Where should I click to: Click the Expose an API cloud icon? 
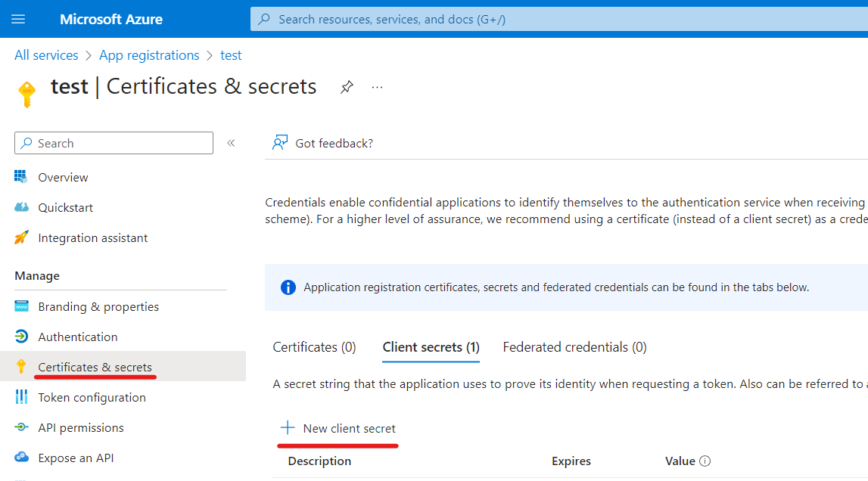(21, 458)
